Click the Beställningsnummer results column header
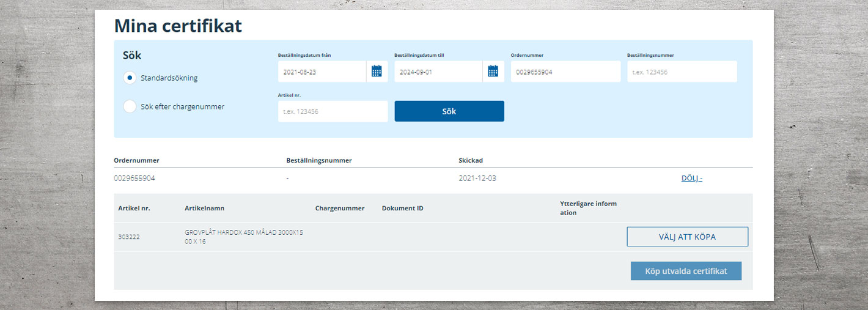 (x=318, y=161)
